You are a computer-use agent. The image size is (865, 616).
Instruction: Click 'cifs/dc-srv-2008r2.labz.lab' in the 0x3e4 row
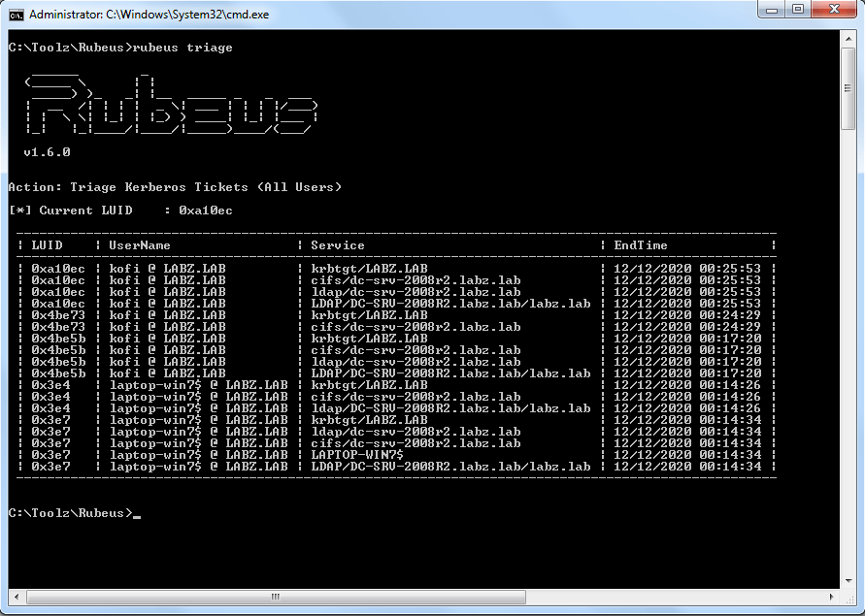[x=416, y=397]
